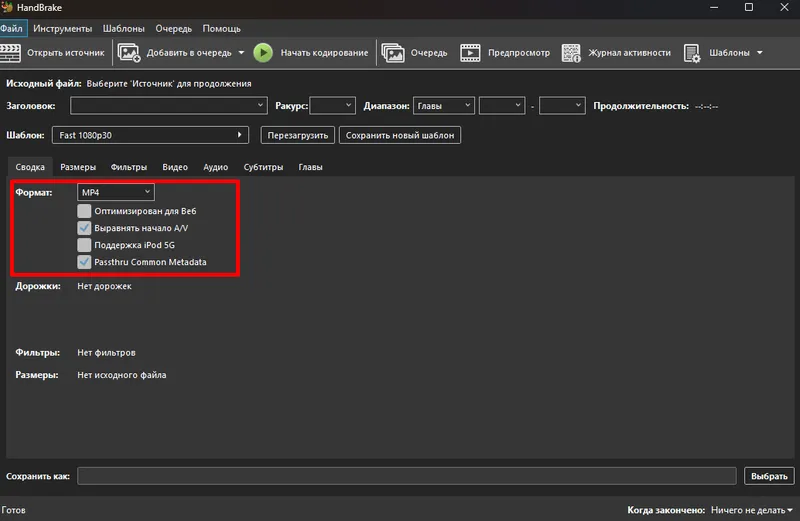Open the range start chapter dropdown
Screen dimensions: 800x521
click(x=502, y=106)
